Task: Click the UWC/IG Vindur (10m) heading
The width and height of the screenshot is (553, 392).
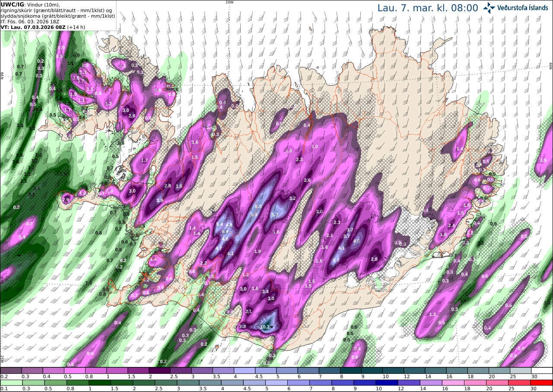Action: 31,4
